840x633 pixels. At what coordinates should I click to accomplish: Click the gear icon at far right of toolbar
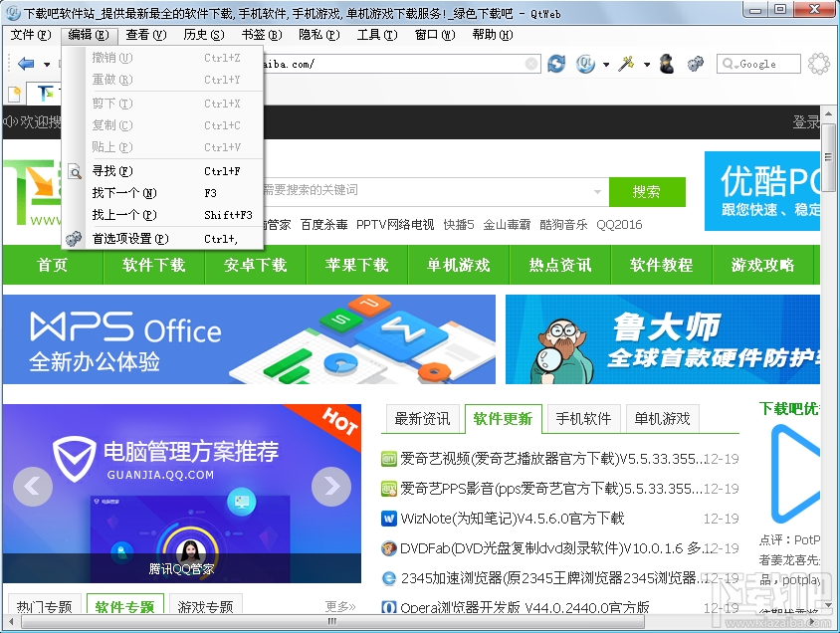(x=817, y=63)
